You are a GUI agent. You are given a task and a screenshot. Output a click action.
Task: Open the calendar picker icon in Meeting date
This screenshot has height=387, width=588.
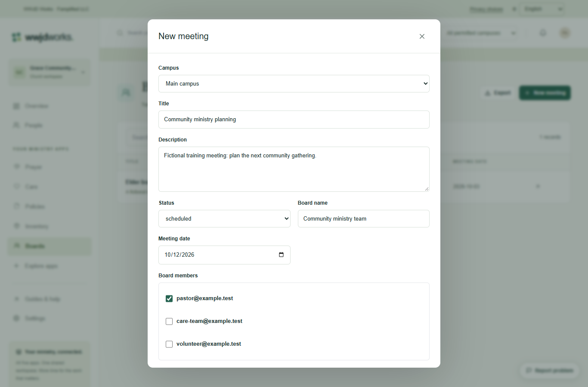281,255
